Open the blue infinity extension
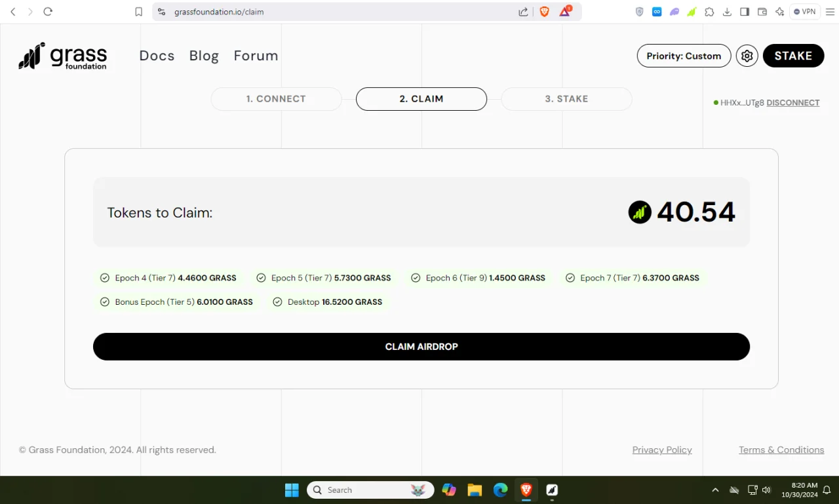 click(x=657, y=12)
